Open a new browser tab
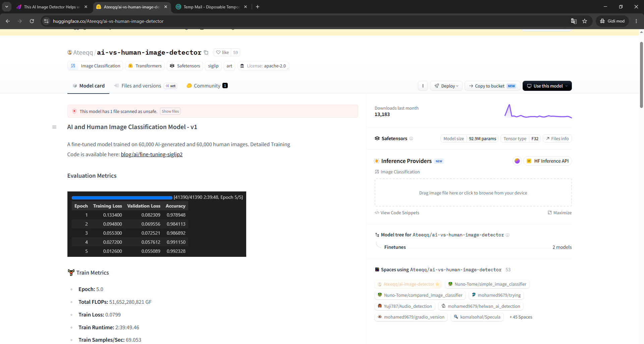 tap(258, 7)
